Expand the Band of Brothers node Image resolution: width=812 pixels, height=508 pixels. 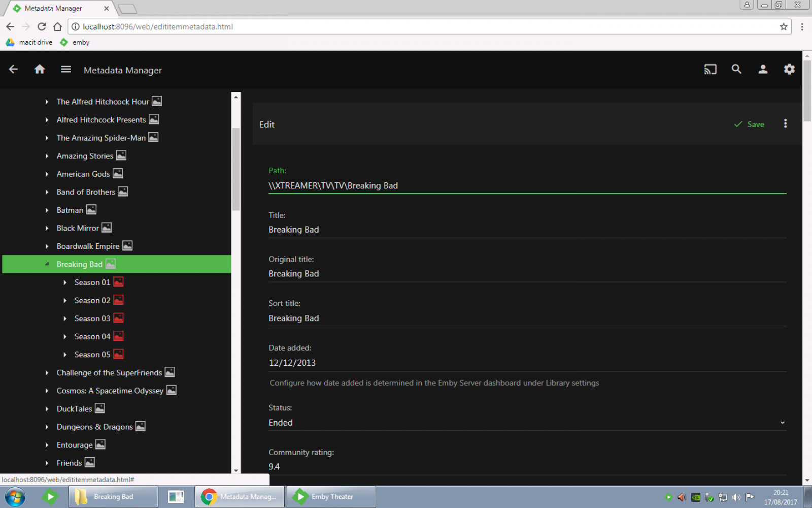tap(47, 192)
